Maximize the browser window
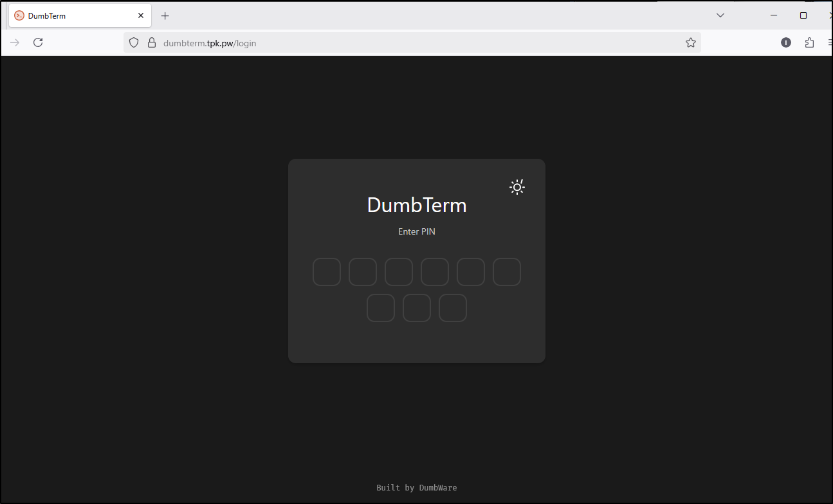Screen dimensions: 833x504 tap(803, 15)
